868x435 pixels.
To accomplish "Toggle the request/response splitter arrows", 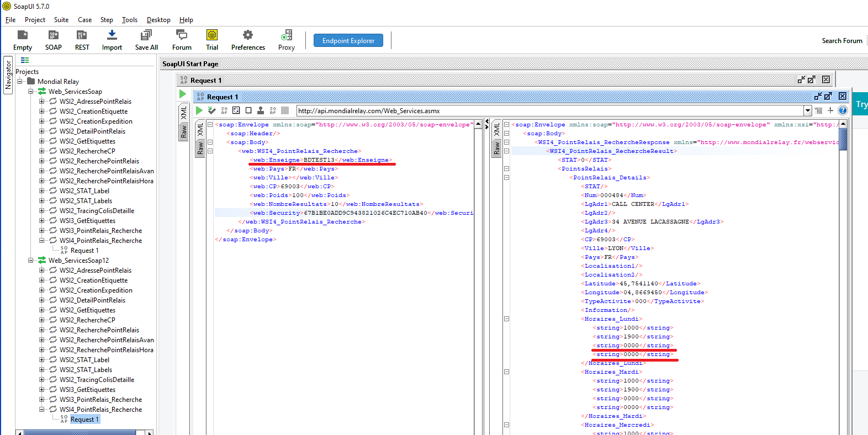I will (x=486, y=125).
